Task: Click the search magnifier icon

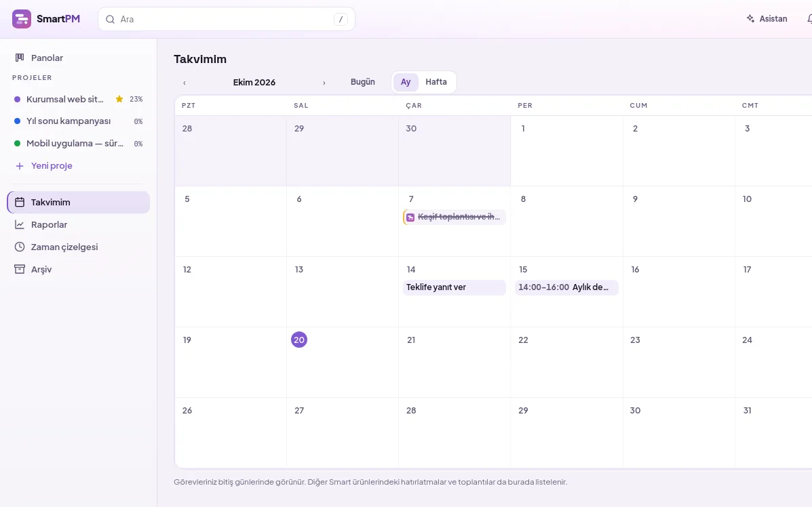Action: [111, 19]
